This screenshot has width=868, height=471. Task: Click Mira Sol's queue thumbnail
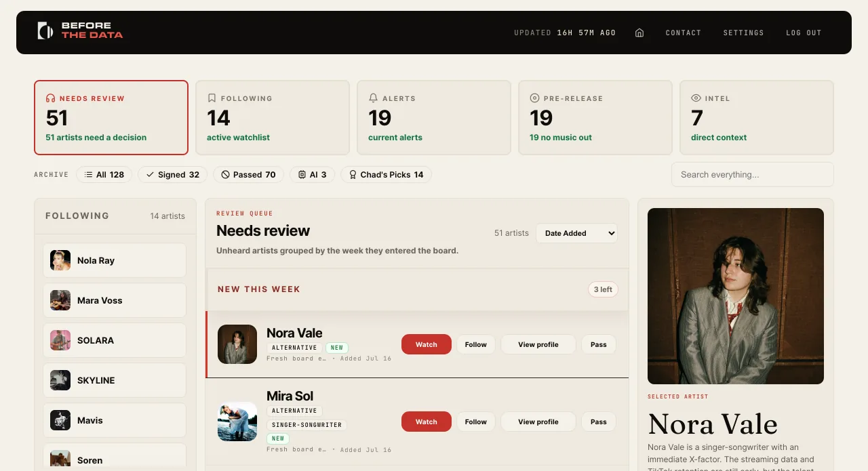237,422
